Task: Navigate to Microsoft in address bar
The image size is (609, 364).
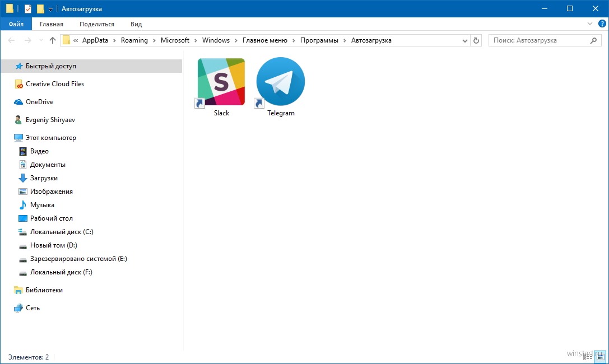Action: (x=175, y=40)
